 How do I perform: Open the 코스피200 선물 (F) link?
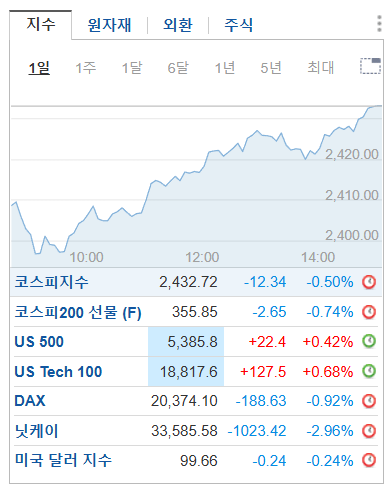click(78, 312)
